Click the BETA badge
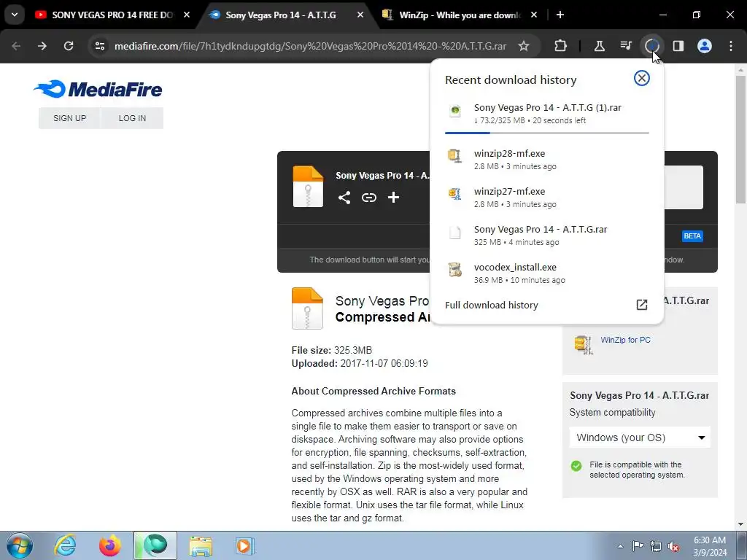Viewport: 747px width, 560px height. click(692, 236)
